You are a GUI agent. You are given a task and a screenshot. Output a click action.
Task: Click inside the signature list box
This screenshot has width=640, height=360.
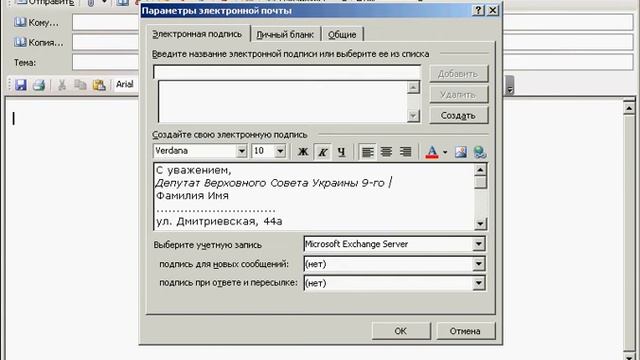coord(282,101)
